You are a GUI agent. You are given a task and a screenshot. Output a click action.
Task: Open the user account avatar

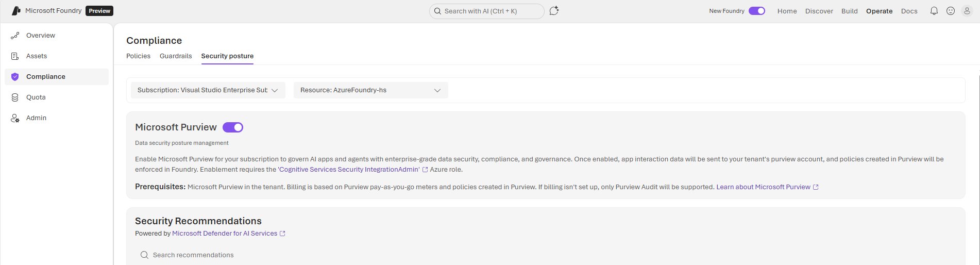pos(967,11)
